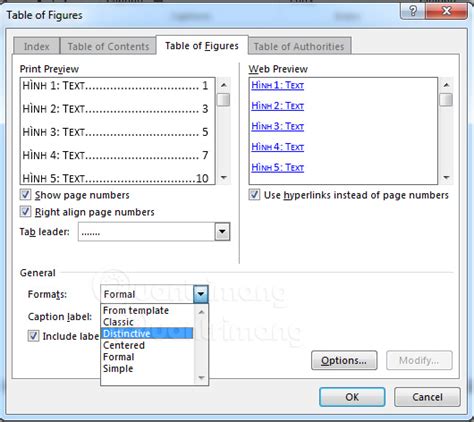474x422 pixels.
Task: Open the Hình 2: Text web preview link
Action: 277,106
